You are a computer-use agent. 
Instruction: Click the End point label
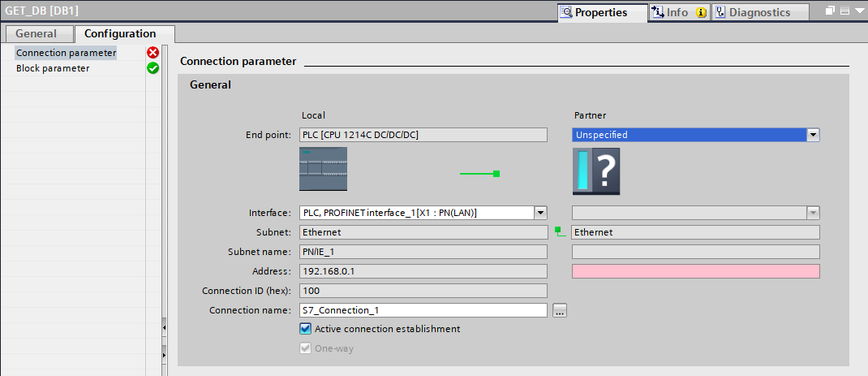pos(268,135)
